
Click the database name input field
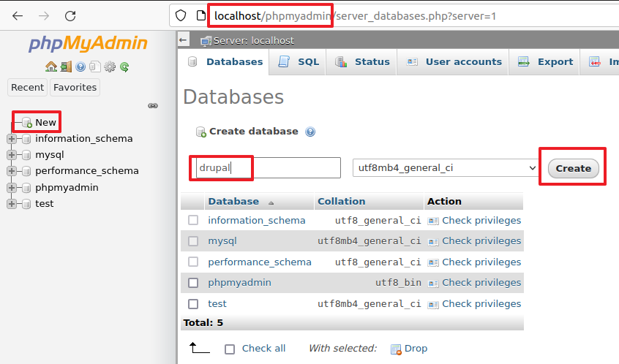(266, 168)
